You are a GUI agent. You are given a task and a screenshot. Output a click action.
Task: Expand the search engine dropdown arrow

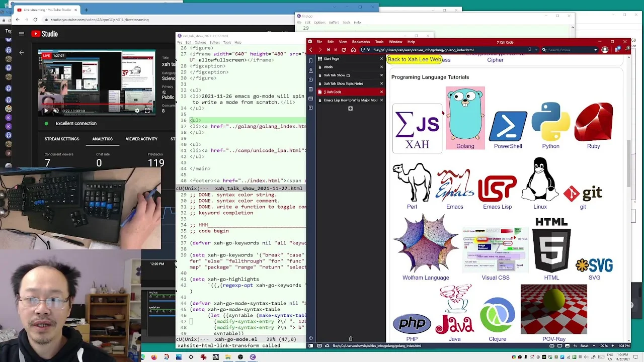click(595, 50)
